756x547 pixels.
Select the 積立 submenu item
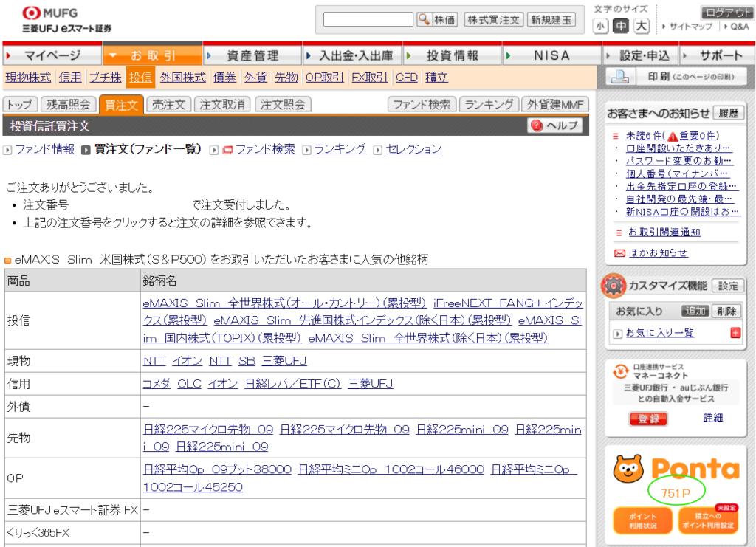(x=436, y=77)
